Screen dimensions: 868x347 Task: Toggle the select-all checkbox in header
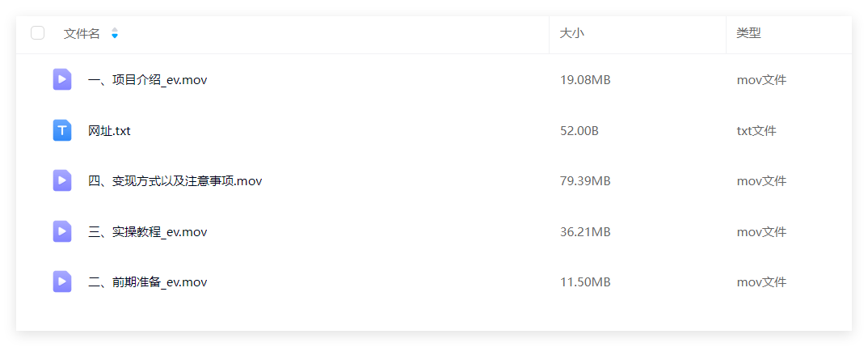tap(38, 33)
